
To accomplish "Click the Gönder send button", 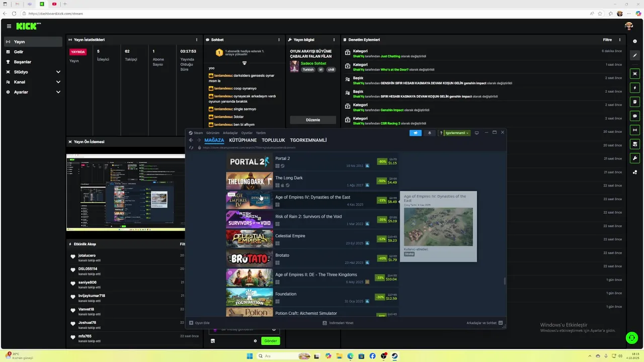I will (x=271, y=341).
